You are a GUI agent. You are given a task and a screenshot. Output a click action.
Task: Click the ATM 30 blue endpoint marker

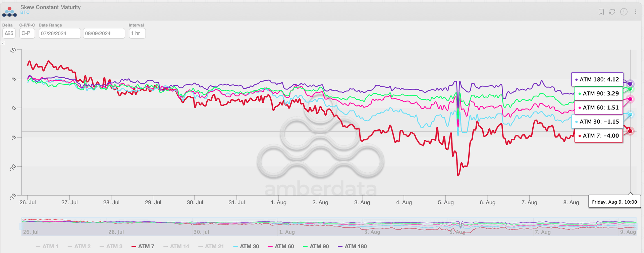click(x=630, y=115)
